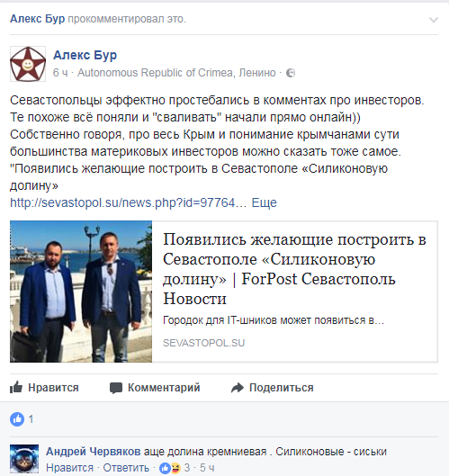Open Алекс Бур's star profile picture

(x=28, y=64)
